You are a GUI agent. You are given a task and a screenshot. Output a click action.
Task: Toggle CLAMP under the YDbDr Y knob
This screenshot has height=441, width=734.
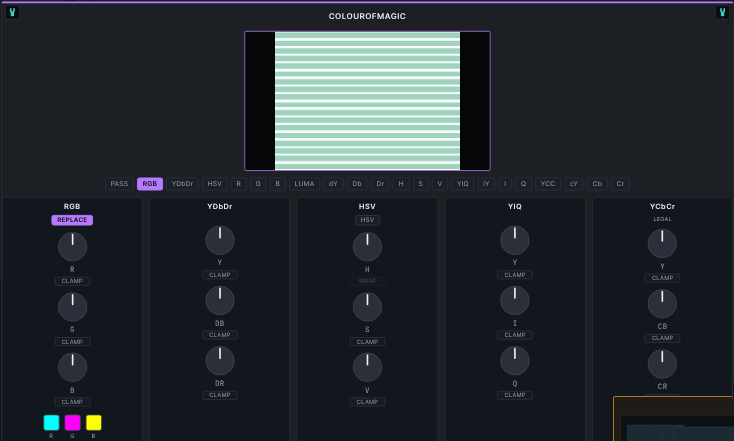[220, 275]
